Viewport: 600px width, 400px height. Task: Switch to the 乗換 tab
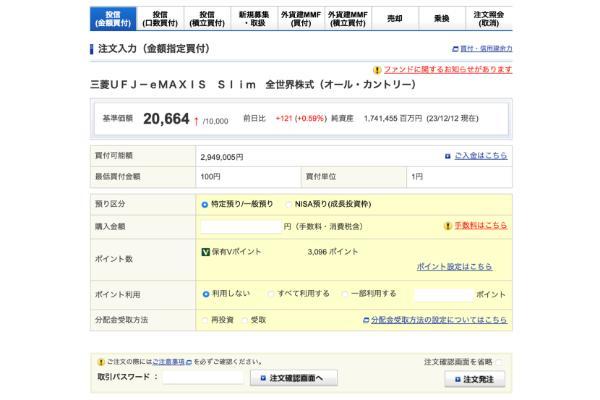(x=442, y=19)
